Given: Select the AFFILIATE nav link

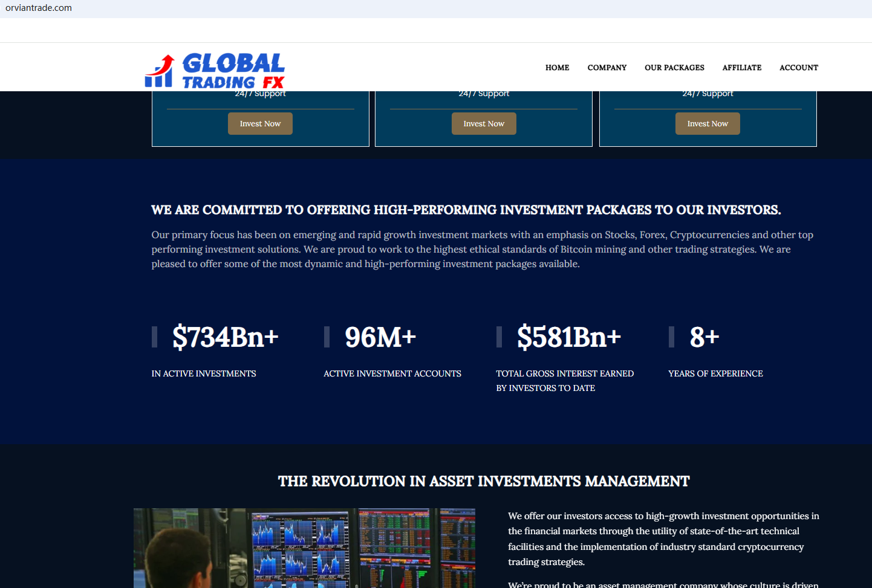Looking at the screenshot, I should click(741, 68).
